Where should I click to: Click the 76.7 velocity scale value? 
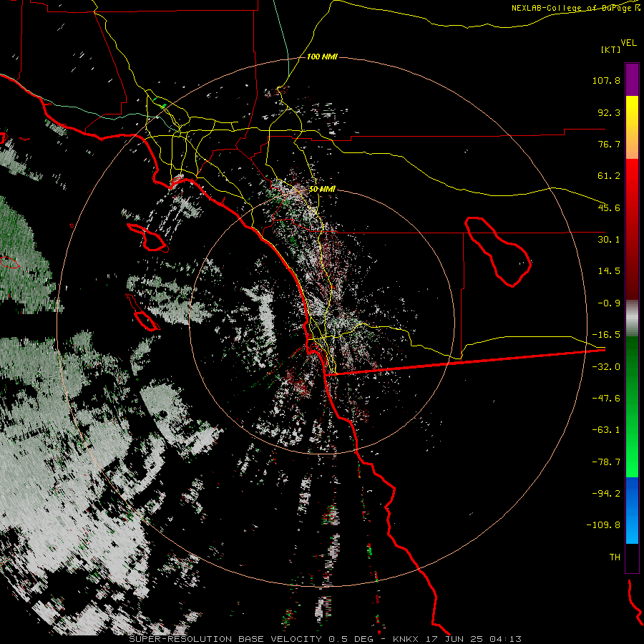tap(609, 144)
